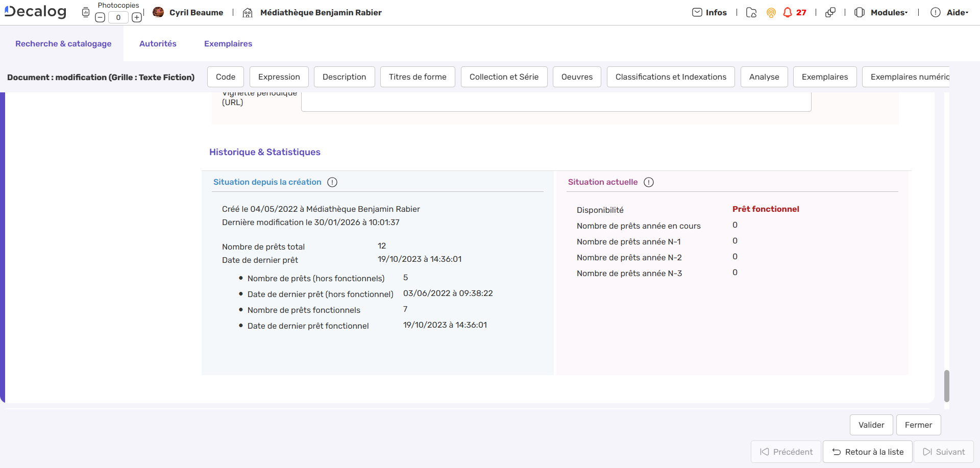Click Cyril Beaume's avatar picture
The width and height of the screenshot is (980, 468).
click(158, 12)
